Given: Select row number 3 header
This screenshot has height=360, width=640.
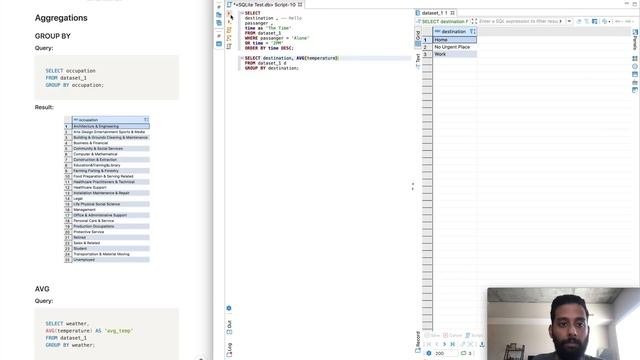Looking at the screenshot, I should [427, 54].
